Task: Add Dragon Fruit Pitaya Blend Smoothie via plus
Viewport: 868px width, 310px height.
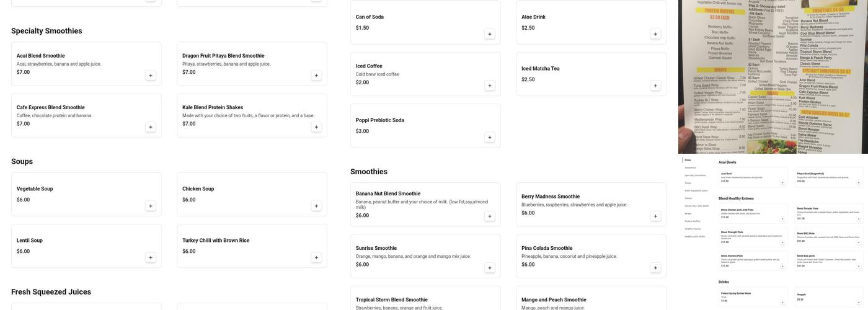Action: click(x=316, y=76)
